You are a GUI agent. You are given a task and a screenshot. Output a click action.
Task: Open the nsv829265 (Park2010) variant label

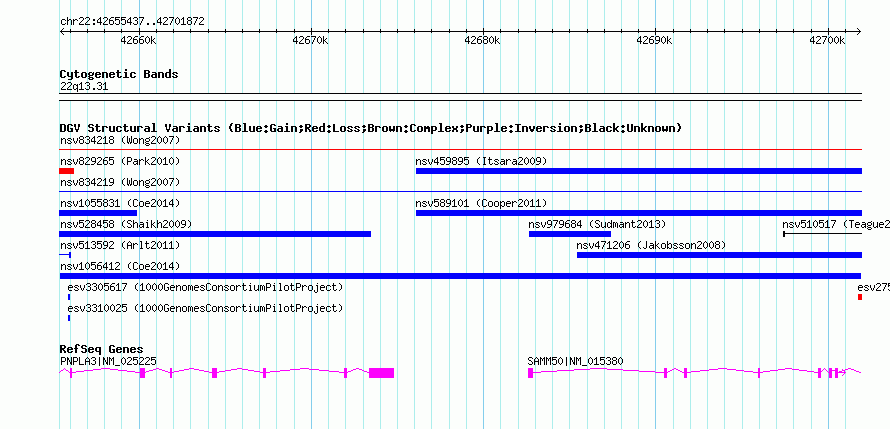point(120,161)
